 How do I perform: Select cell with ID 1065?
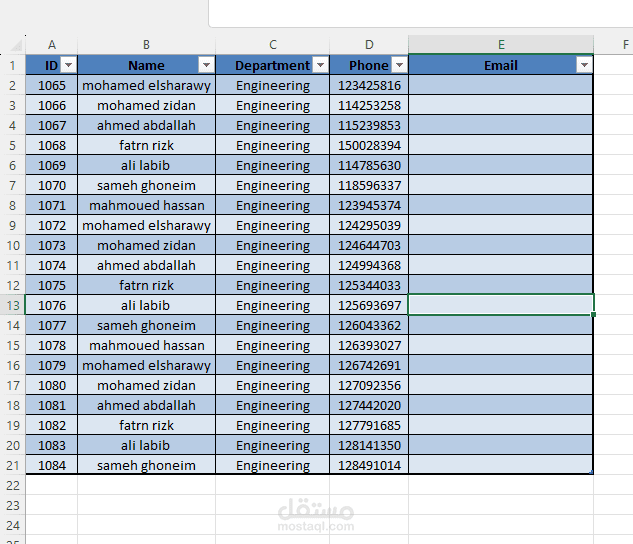(x=52, y=85)
